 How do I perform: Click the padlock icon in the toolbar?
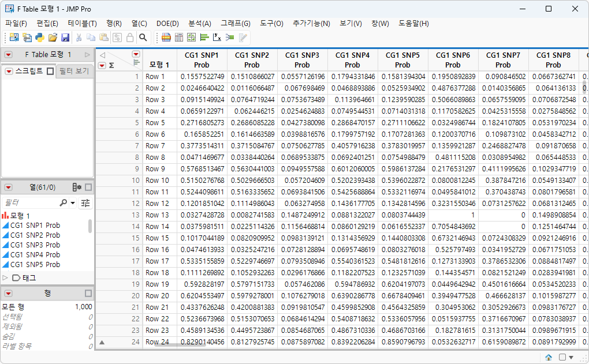(130, 37)
